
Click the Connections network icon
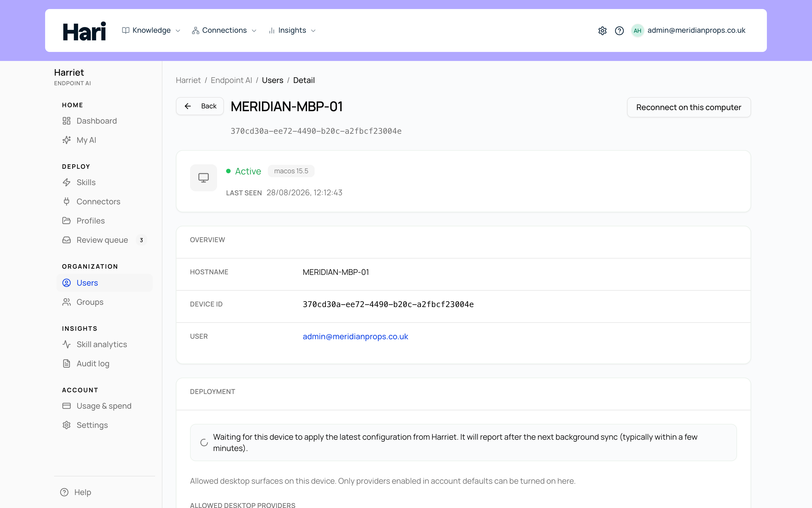click(195, 30)
